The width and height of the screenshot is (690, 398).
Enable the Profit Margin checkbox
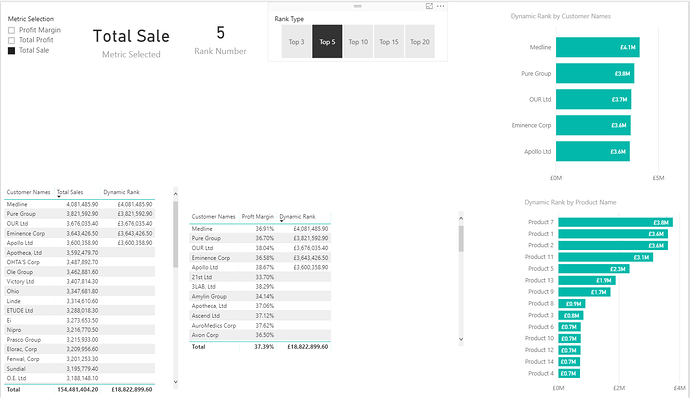pos(11,30)
